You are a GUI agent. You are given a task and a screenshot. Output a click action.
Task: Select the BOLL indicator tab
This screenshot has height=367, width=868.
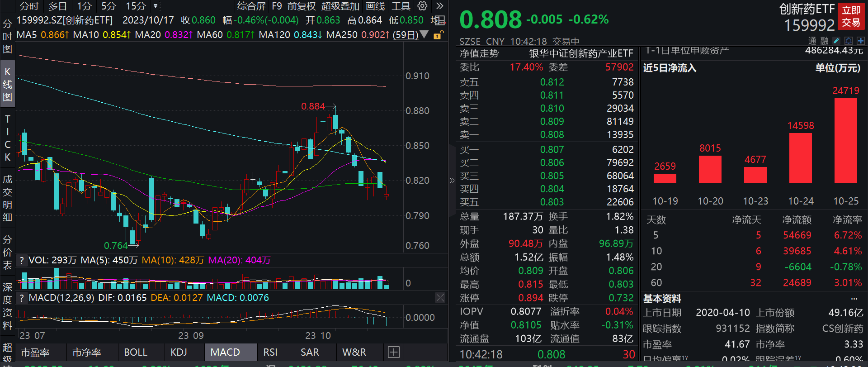point(136,352)
